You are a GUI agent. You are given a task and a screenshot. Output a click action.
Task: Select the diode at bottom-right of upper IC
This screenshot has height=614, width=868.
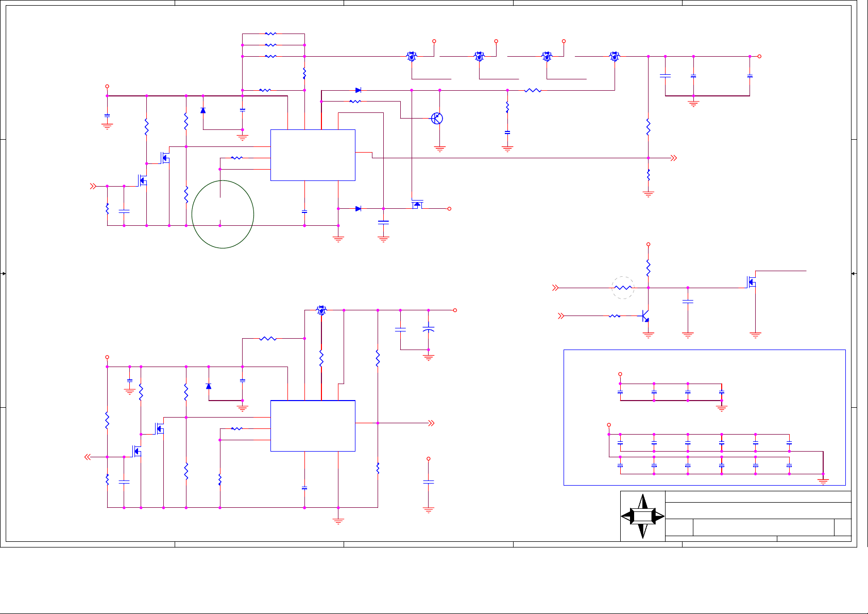[359, 209]
